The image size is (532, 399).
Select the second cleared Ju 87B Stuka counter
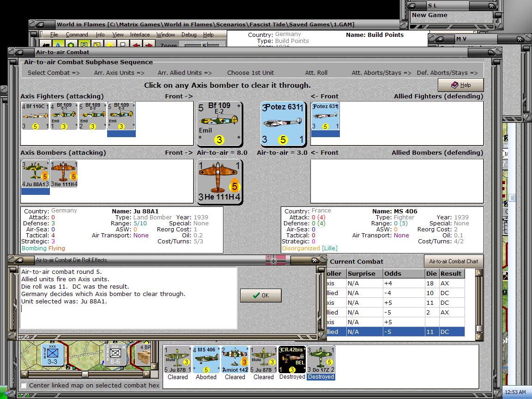point(264,360)
